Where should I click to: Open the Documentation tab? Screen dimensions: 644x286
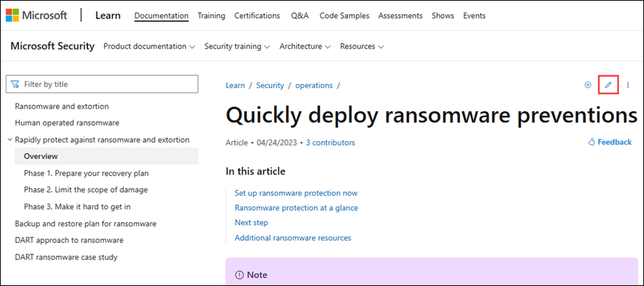click(x=162, y=16)
